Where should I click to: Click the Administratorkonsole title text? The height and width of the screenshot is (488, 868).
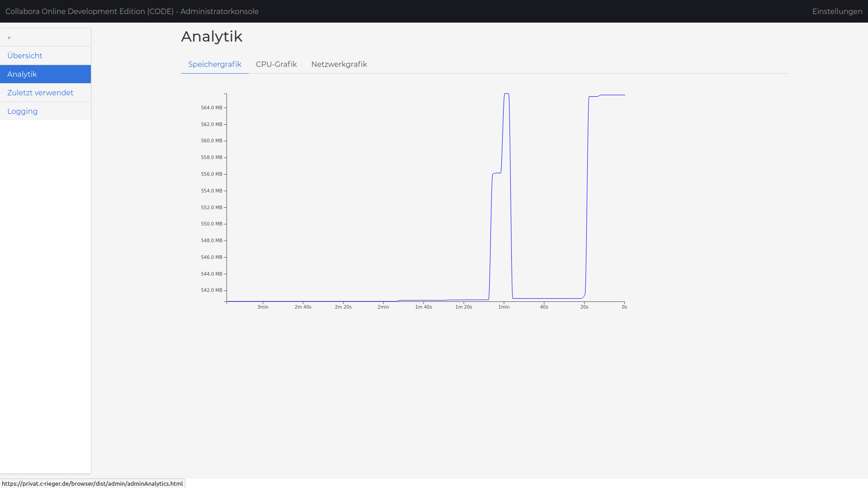(x=131, y=11)
